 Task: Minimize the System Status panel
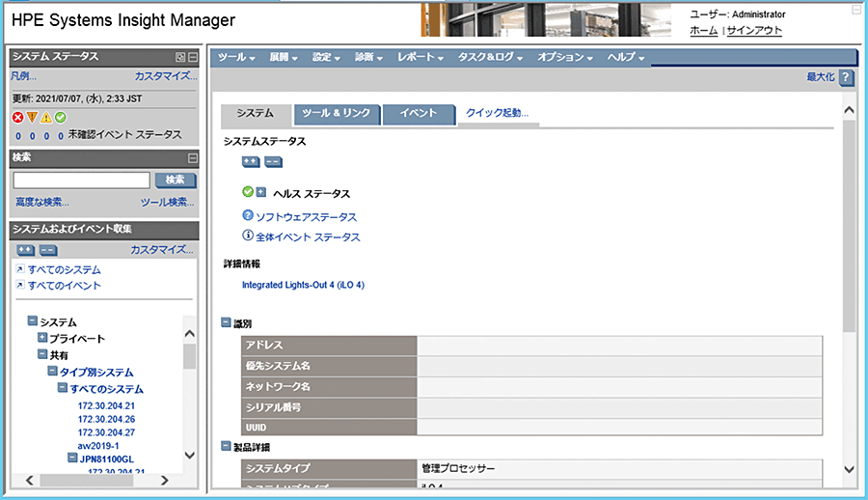(193, 57)
